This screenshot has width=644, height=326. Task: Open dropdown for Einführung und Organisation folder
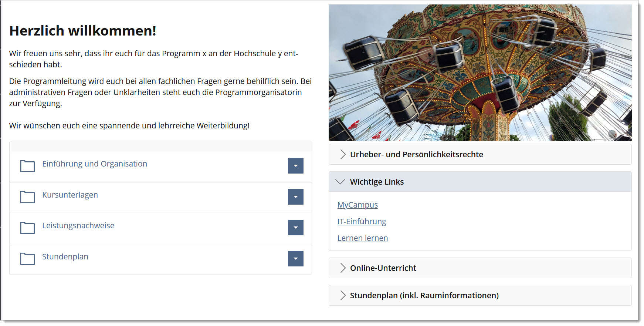point(295,166)
